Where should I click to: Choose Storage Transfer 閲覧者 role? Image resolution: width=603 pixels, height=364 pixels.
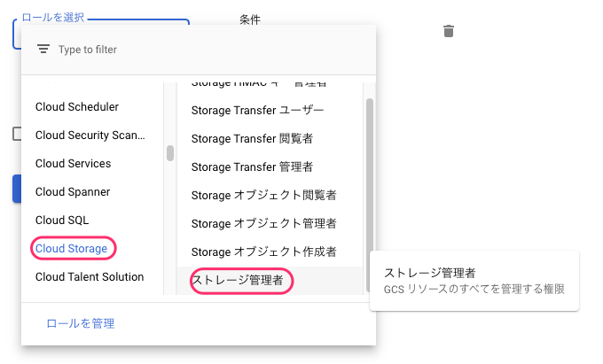click(252, 139)
